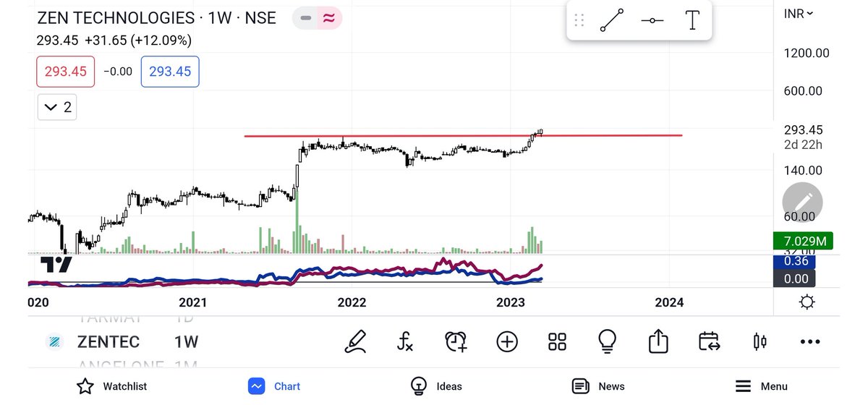Click the 2024 label on time axis
The height and width of the screenshot is (405, 868).
669,302
